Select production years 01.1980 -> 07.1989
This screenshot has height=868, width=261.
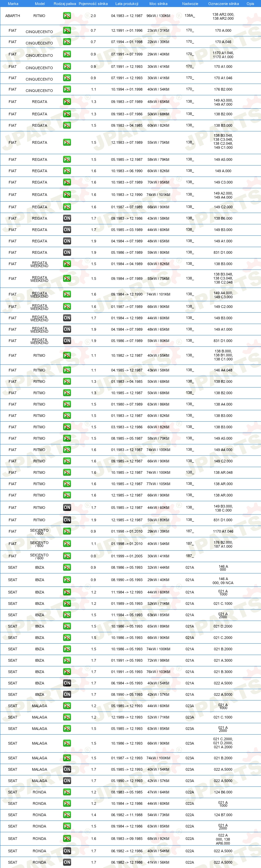tap(127, 404)
